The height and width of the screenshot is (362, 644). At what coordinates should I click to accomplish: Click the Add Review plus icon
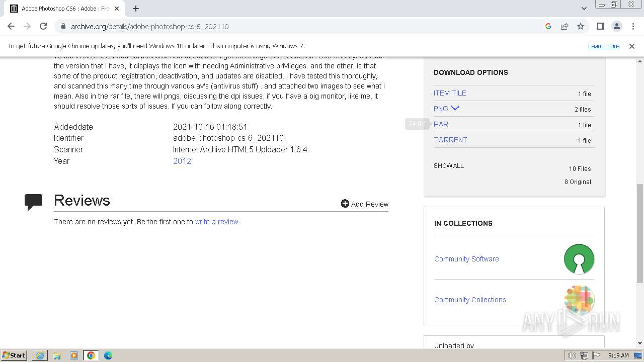[x=345, y=204]
